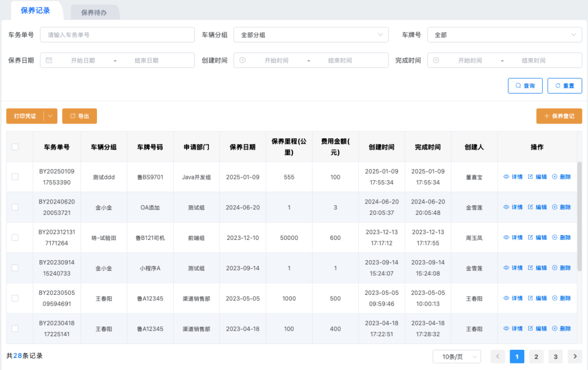Image resolution: width=588 pixels, height=370 pixels.
Task: Click the Java开发组 department cell
Action: 197,177
